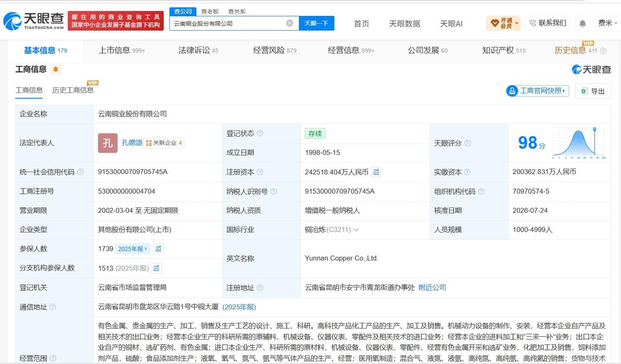This screenshot has width=621, height=364.
Task: Switch to the 查关系 search tab
Action: coord(237,11)
